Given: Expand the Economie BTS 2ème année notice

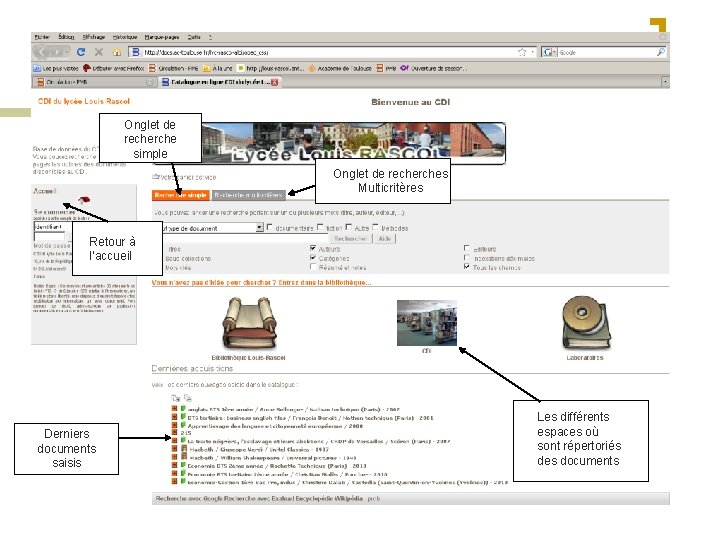Looking at the screenshot, I should click(x=174, y=465).
